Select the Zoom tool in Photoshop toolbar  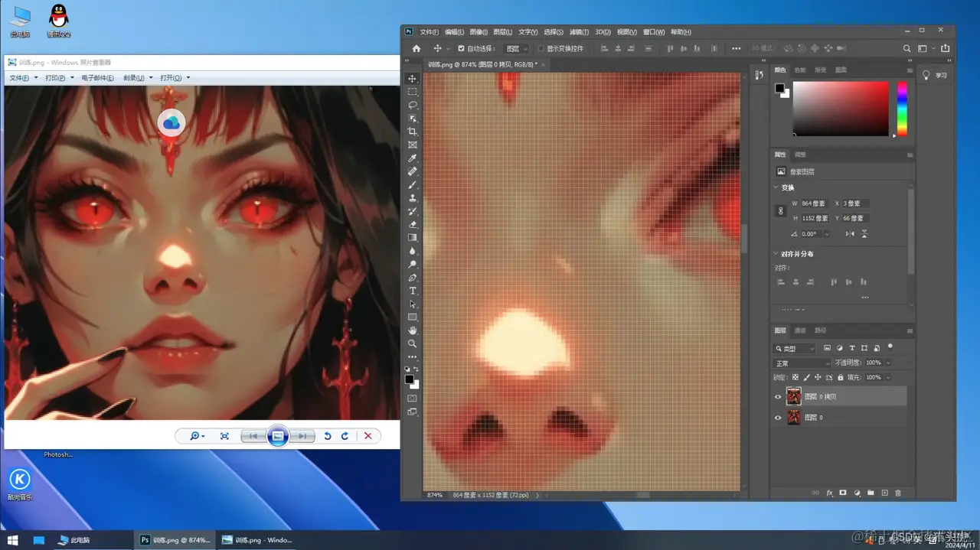[x=413, y=343]
